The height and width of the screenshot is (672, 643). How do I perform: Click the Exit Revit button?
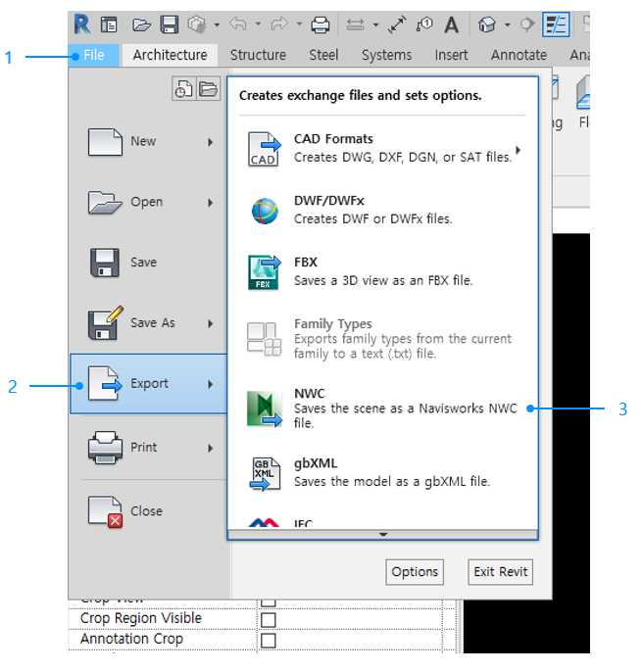click(x=500, y=572)
